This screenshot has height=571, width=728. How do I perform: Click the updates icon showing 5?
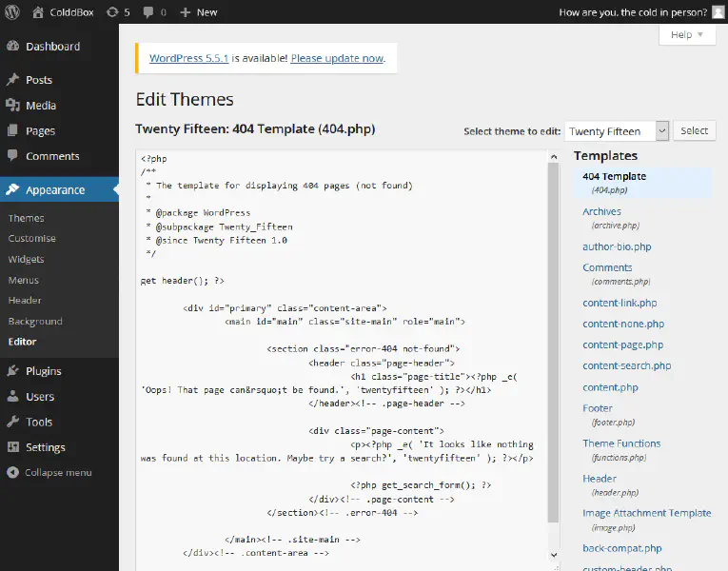112,12
